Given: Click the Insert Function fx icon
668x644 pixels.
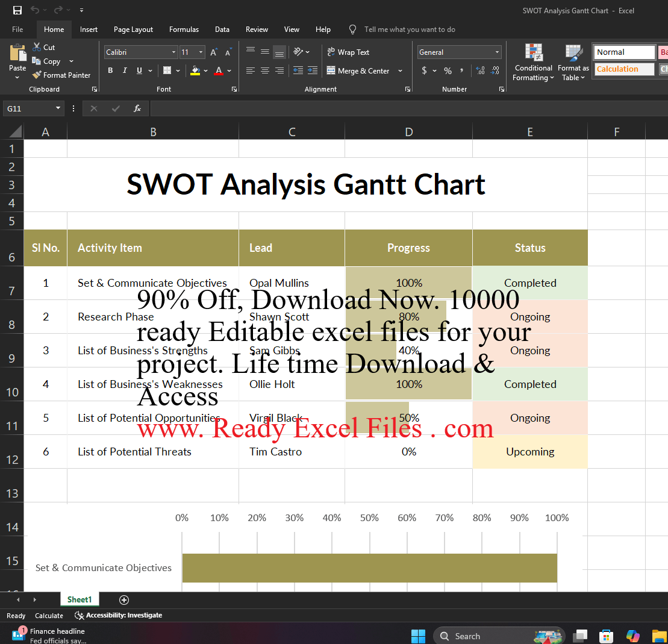Looking at the screenshot, I should click(137, 108).
